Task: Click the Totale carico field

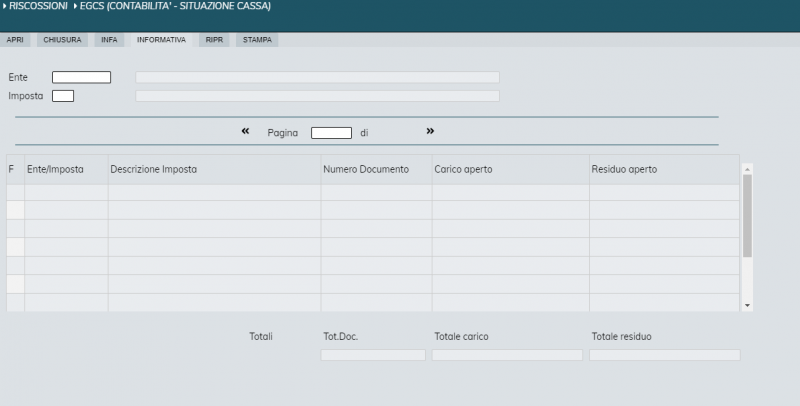Action: coord(507,355)
